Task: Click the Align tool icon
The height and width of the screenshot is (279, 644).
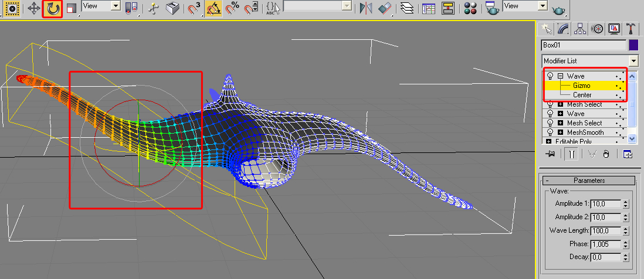Action: tap(385, 9)
